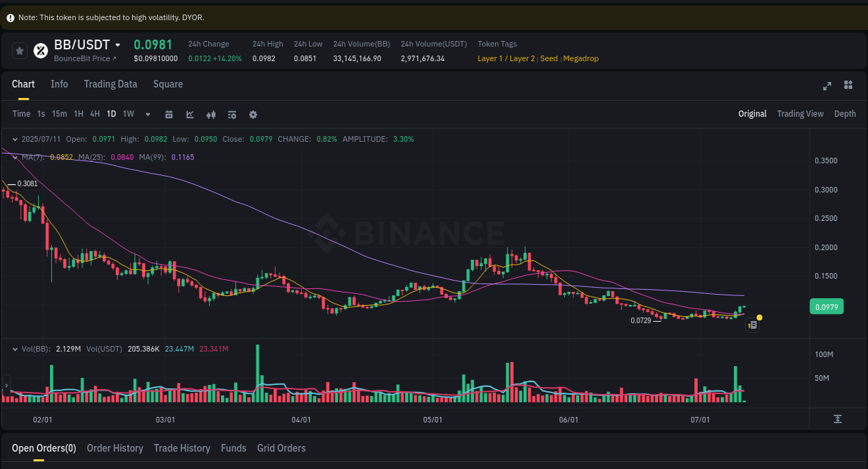Screen dimensions: 868x469
Task: Open the date range calendar icon
Action: click(169, 114)
